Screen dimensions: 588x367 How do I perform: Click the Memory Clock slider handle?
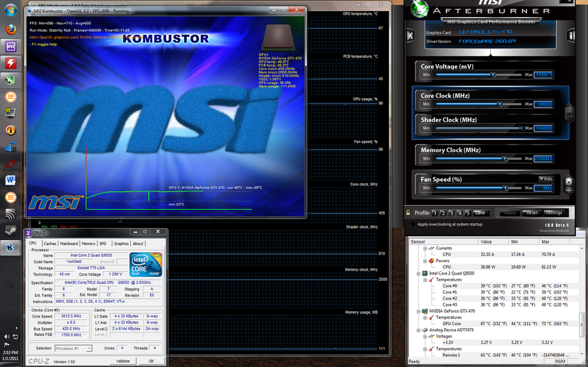[505, 158]
